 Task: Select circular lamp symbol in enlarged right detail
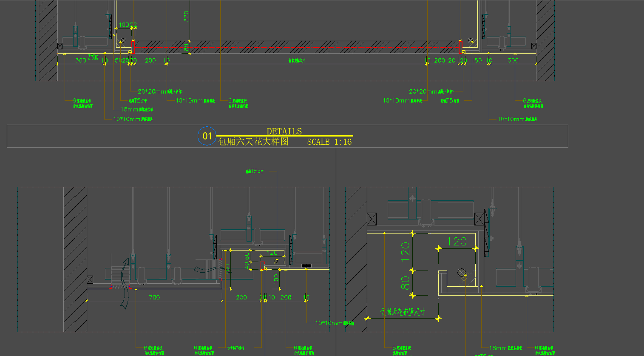[462, 273]
